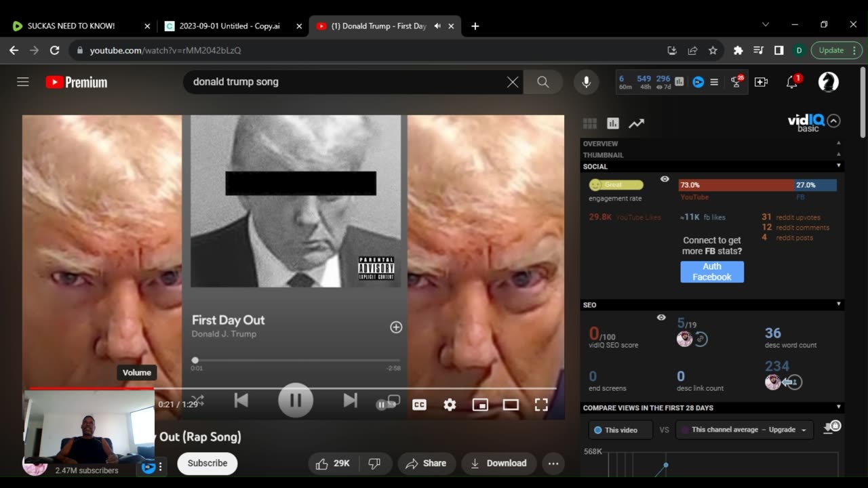Go to YouTube Premium home logo
Screen dimensions: 868x488
coord(77,82)
